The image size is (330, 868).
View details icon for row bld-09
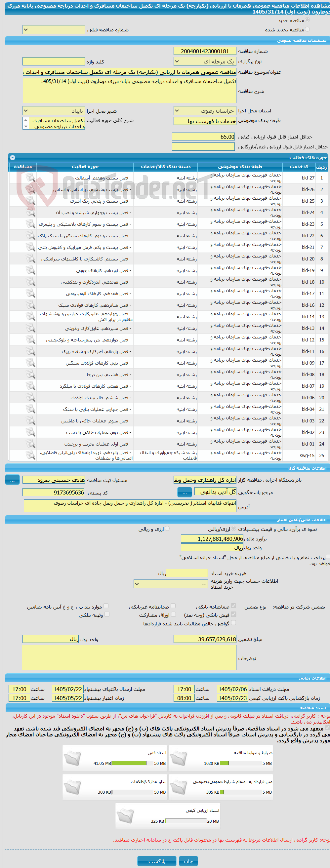point(31,363)
